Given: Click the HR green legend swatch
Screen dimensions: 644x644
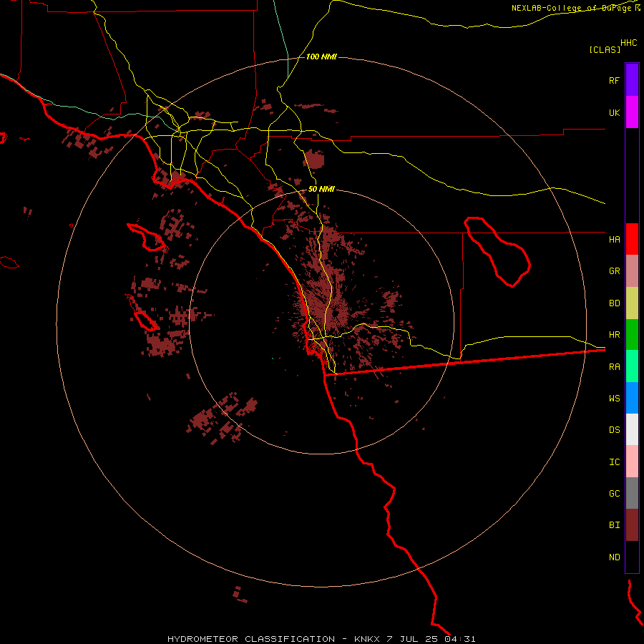Looking at the screenshot, I should [x=632, y=335].
